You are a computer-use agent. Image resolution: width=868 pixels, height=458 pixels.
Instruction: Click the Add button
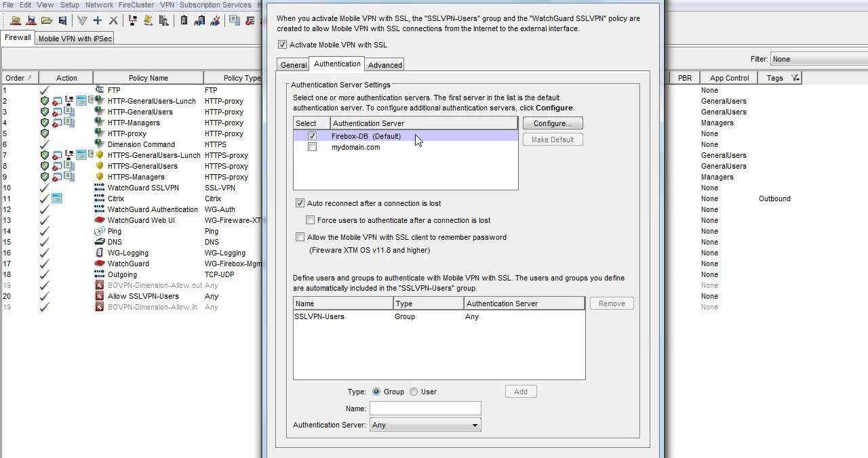521,392
